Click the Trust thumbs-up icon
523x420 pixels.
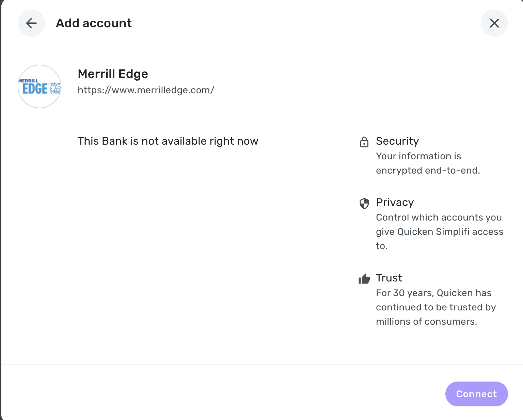coord(364,279)
